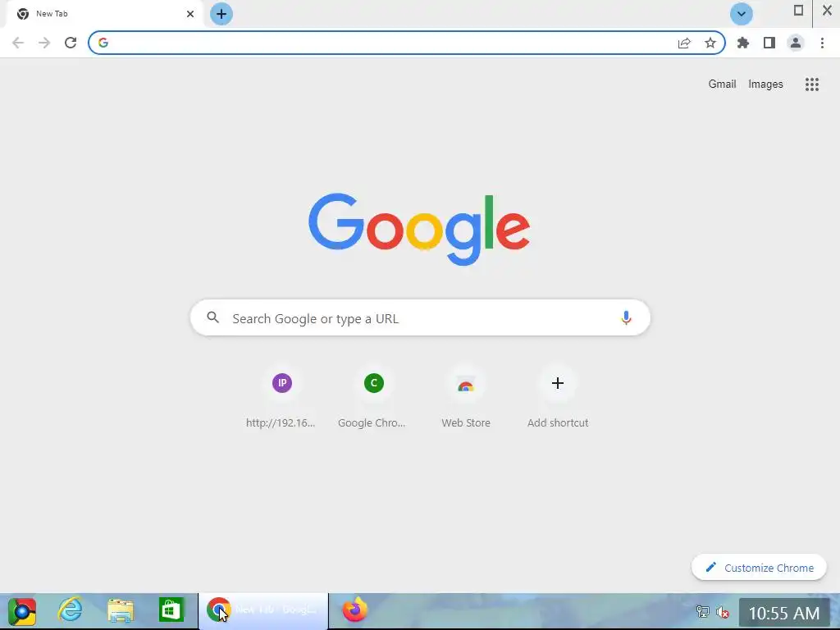The height and width of the screenshot is (630, 840).
Task: Open the profile avatar menu
Action: pyautogui.click(x=796, y=43)
